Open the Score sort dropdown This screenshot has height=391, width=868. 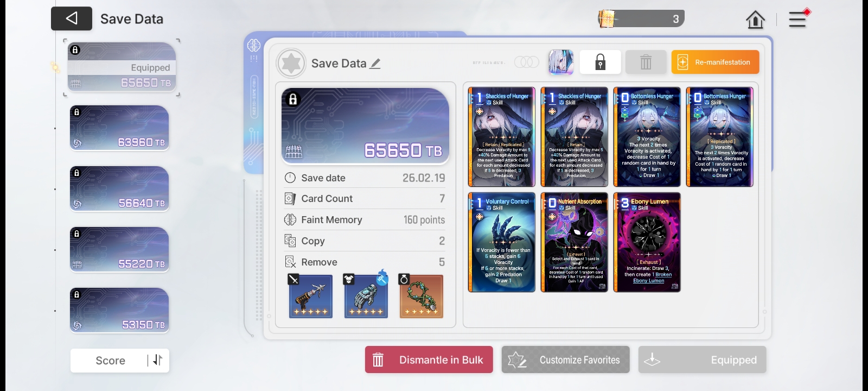[111, 361]
